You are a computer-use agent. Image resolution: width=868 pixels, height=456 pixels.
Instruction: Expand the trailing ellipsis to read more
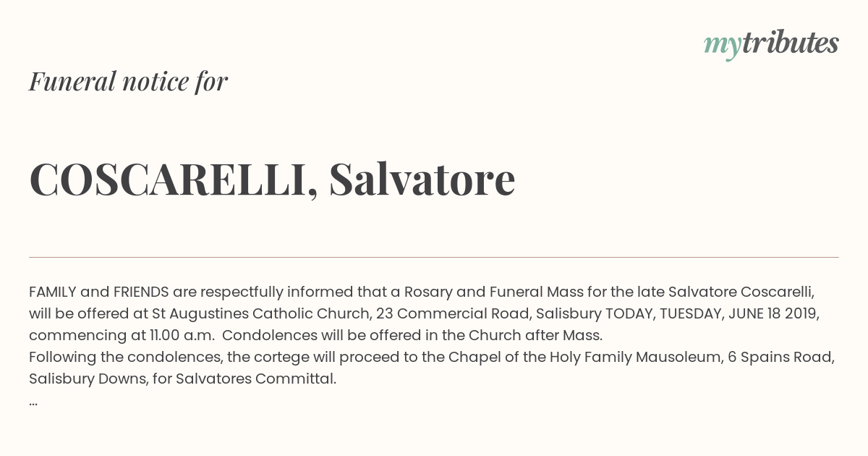pos(33,402)
